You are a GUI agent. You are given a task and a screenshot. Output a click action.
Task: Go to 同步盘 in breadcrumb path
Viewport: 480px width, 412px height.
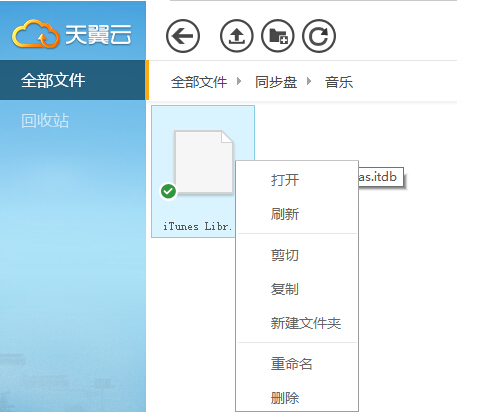coord(276,82)
